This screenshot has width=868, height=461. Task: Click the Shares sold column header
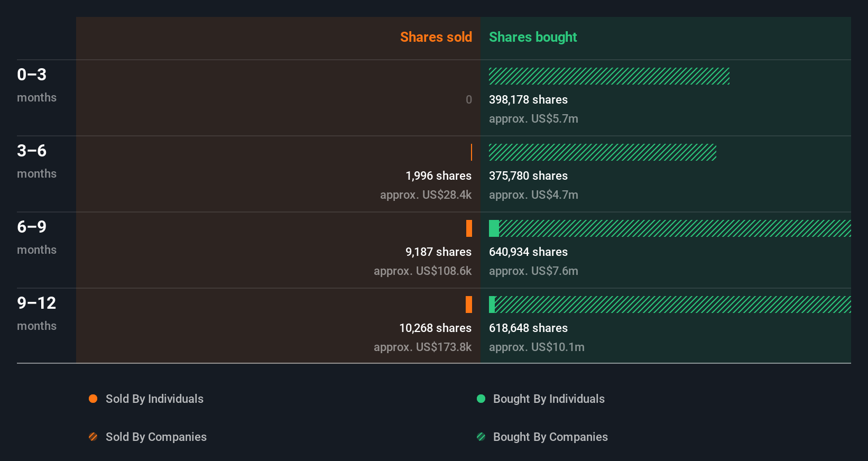coord(436,37)
